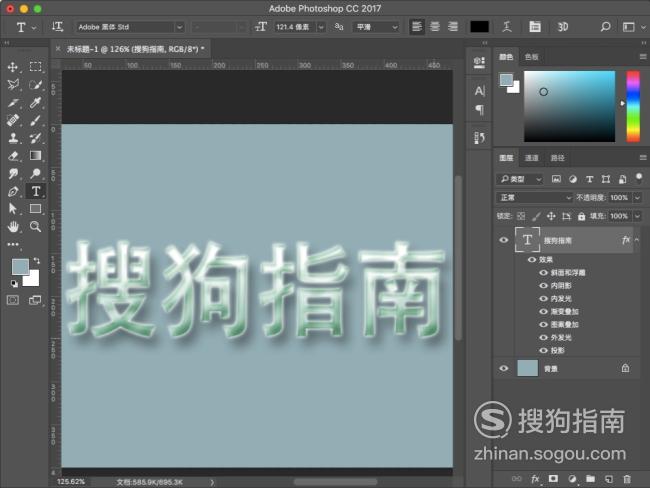Switch to the 色板 swatches tab

531,57
